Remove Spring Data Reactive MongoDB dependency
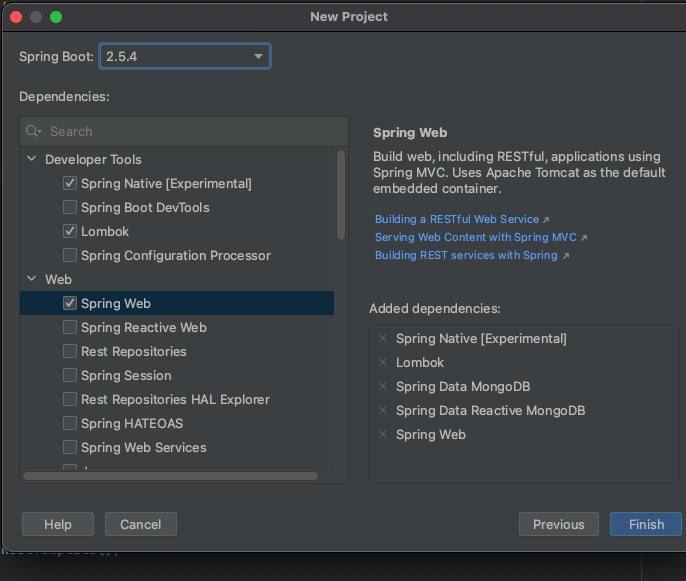 click(383, 411)
